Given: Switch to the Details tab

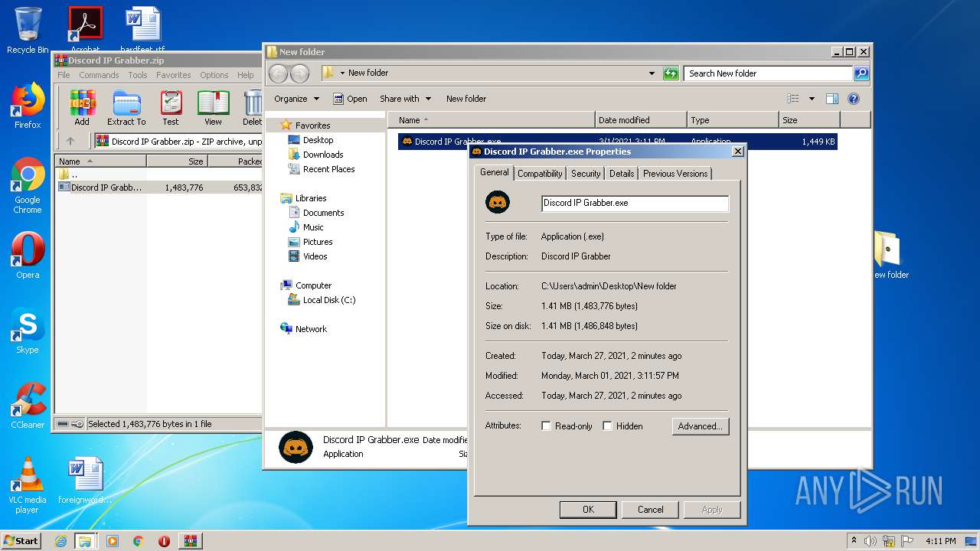Looking at the screenshot, I should coord(622,174).
